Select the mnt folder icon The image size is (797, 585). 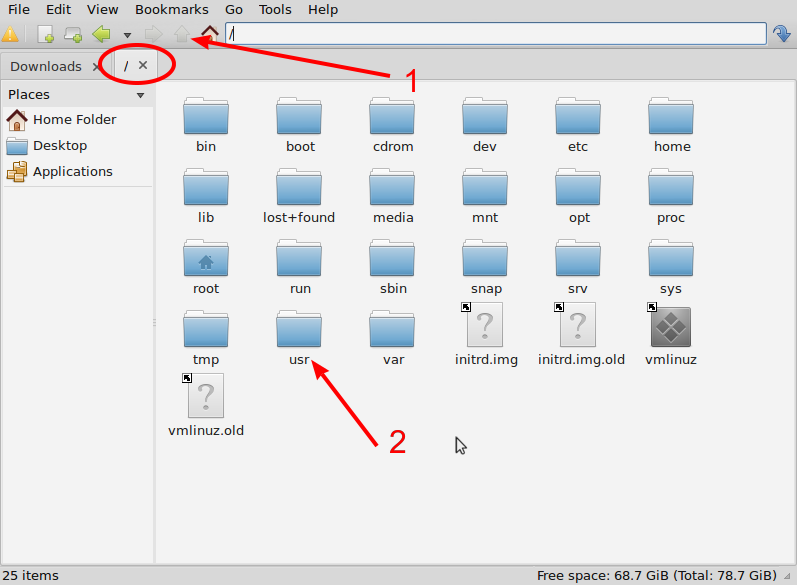point(485,188)
